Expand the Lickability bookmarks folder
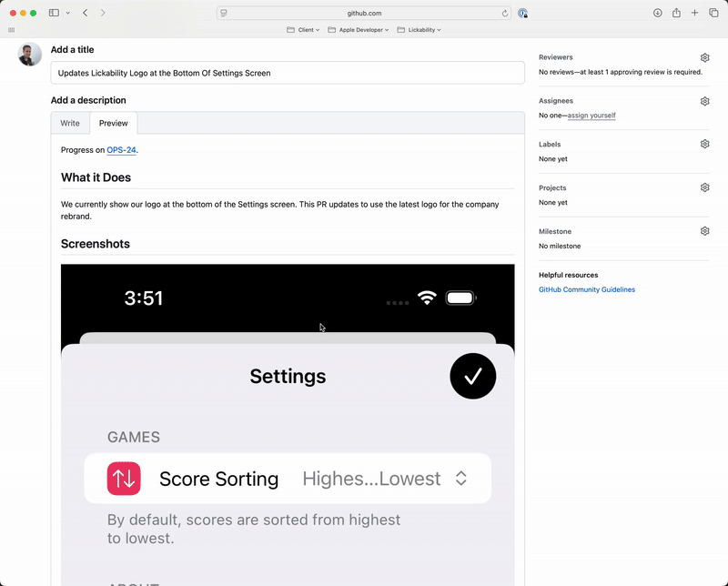Image resolution: width=728 pixels, height=586 pixels. coord(419,30)
